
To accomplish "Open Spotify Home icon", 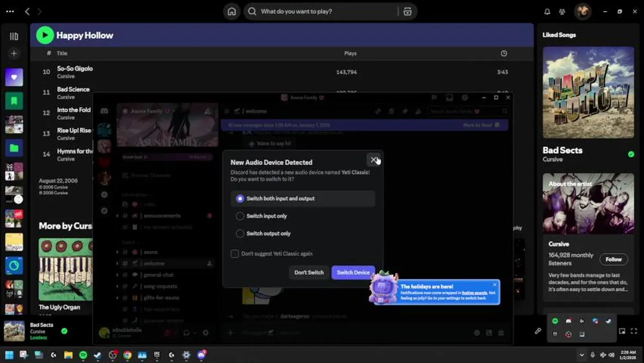I will [x=231, y=11].
